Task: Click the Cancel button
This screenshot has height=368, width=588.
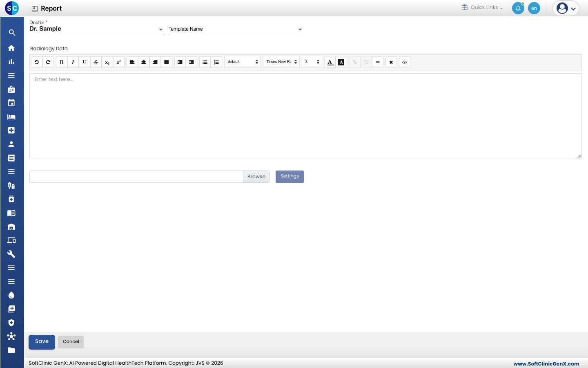Action: coord(71,342)
